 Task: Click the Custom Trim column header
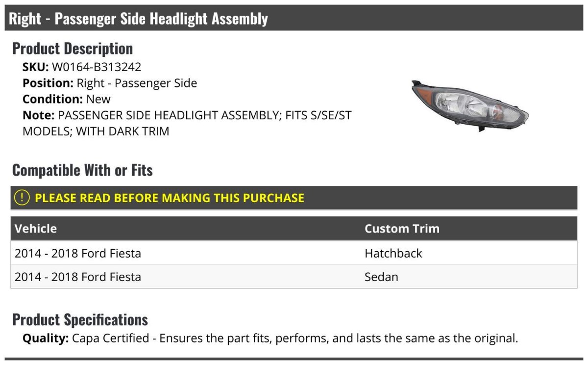click(402, 229)
